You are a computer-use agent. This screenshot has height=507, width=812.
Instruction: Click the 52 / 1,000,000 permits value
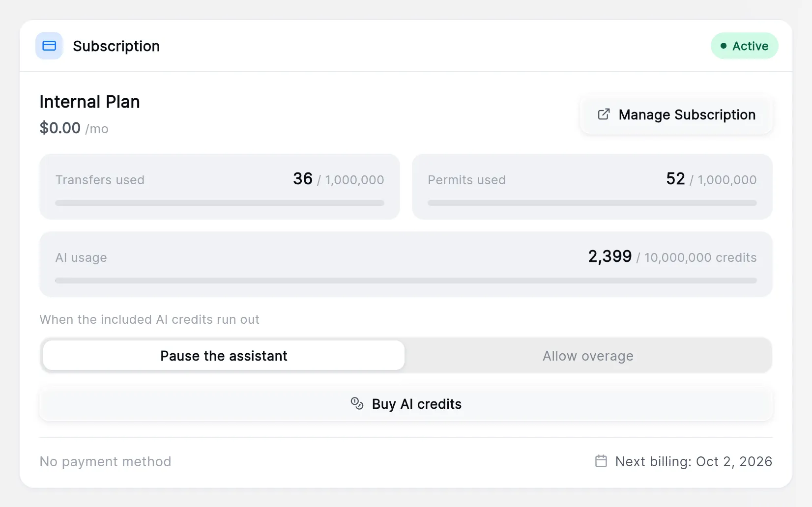point(711,179)
